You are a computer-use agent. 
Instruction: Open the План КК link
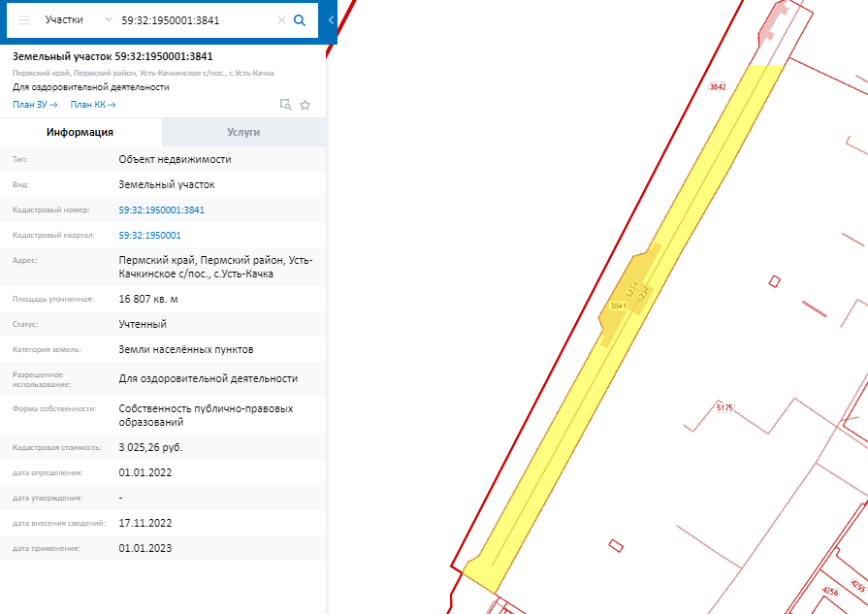93,105
